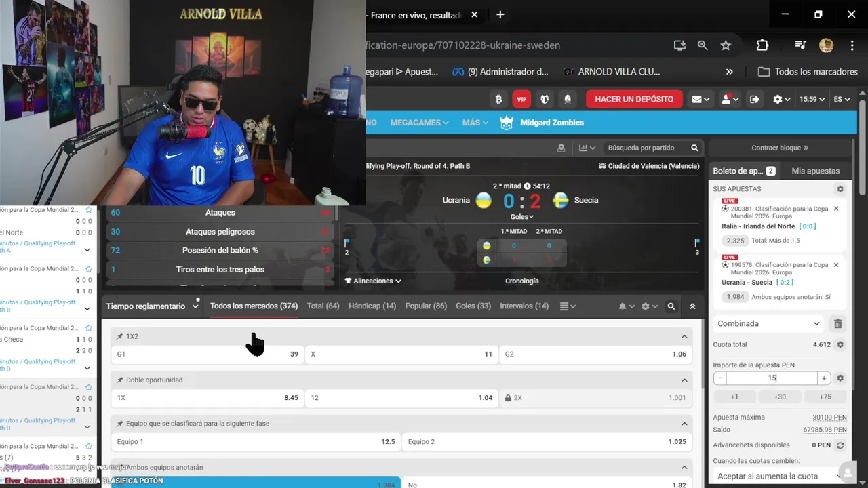Open the Chrome three-dot menu
The width and height of the screenshot is (868, 488).
(x=852, y=45)
